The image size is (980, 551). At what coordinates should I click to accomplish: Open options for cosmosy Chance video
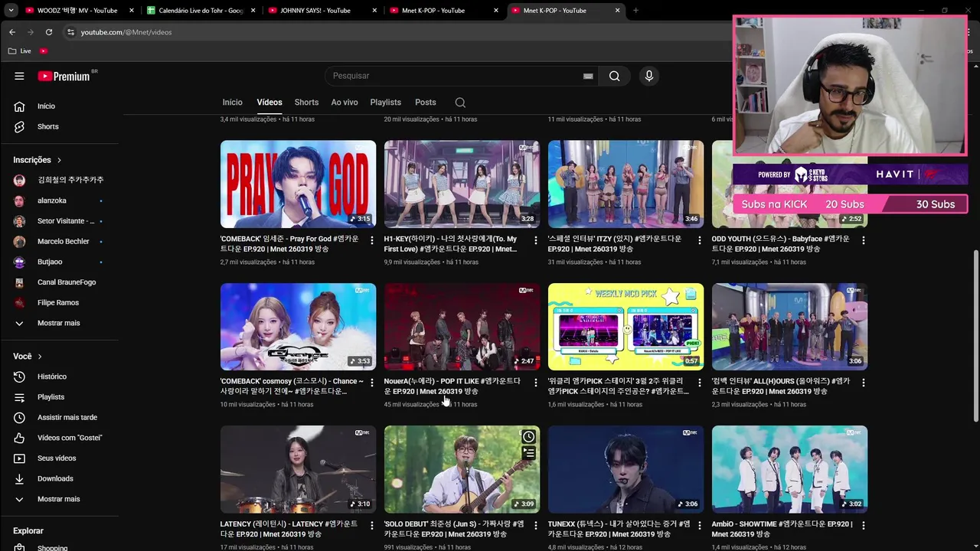click(372, 382)
